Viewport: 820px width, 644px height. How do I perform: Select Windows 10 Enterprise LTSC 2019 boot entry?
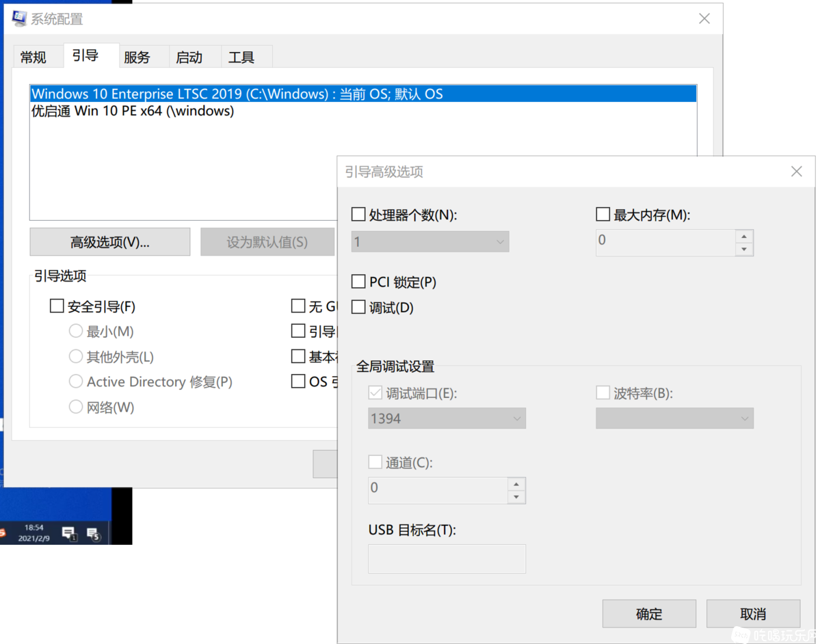pos(363,94)
